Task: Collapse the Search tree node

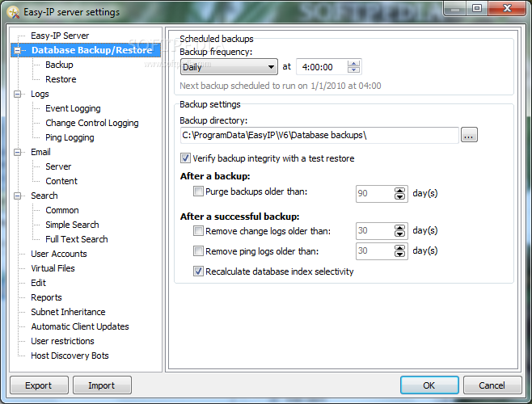Action: click(x=17, y=196)
